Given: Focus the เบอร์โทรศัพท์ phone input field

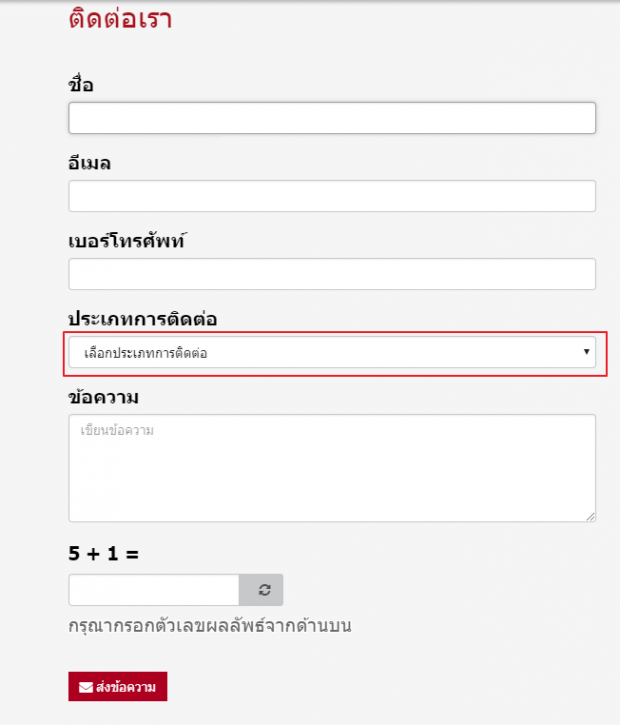Looking at the screenshot, I should [x=332, y=274].
